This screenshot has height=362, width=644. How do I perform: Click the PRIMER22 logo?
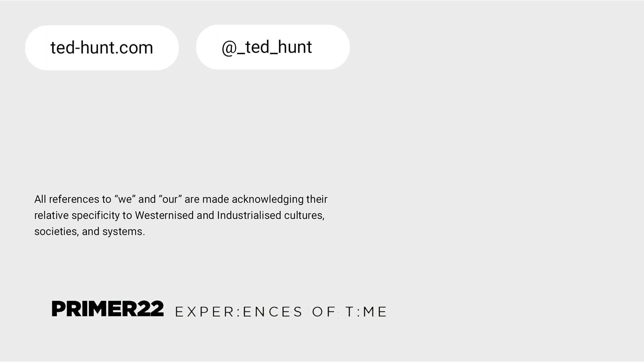(x=108, y=309)
